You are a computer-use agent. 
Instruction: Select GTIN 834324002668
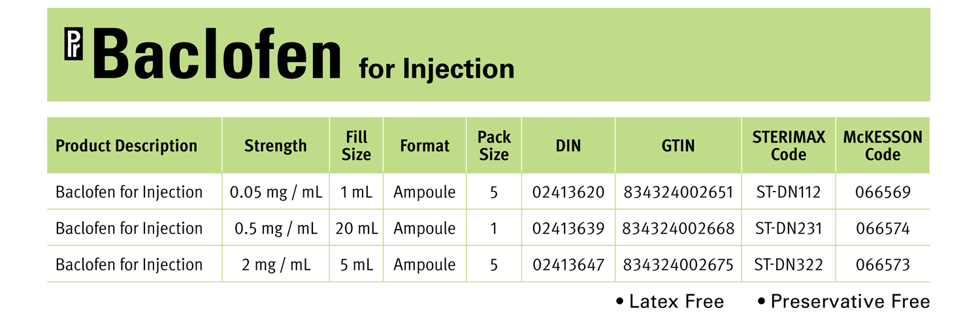pos(678,228)
